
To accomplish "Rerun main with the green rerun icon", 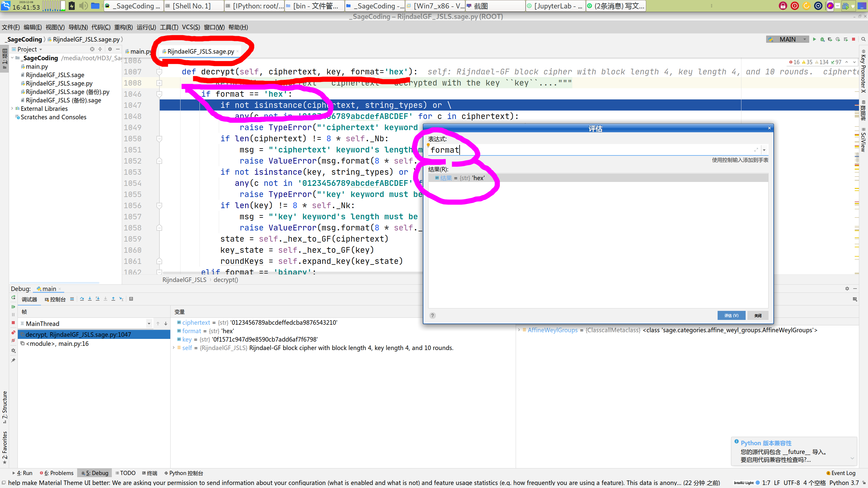I will [x=13, y=297].
